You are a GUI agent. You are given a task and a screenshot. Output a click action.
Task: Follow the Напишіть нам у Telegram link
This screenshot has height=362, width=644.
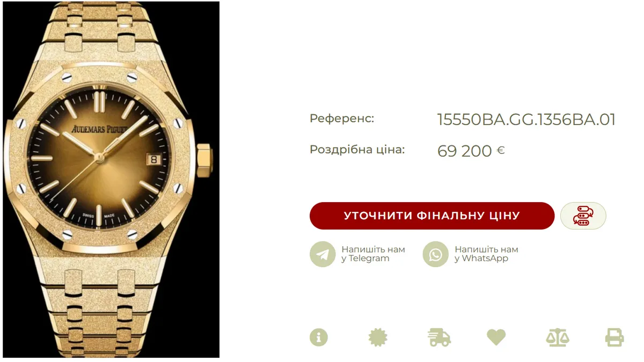[x=373, y=254]
